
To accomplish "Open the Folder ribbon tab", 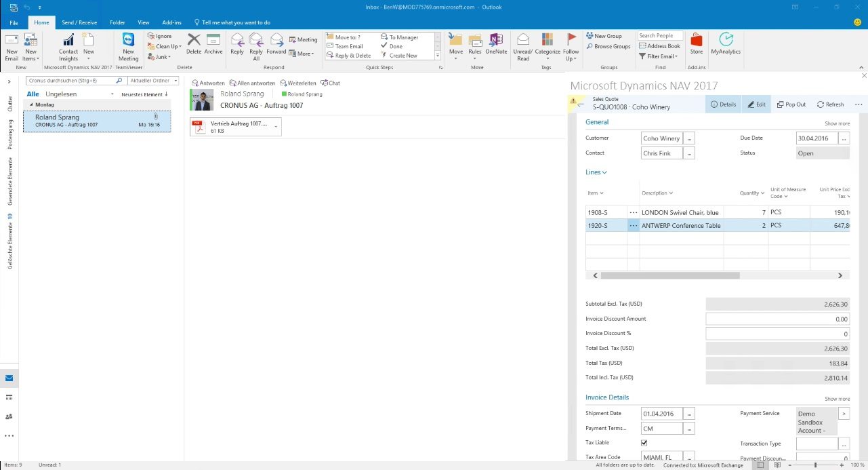I will click(117, 22).
